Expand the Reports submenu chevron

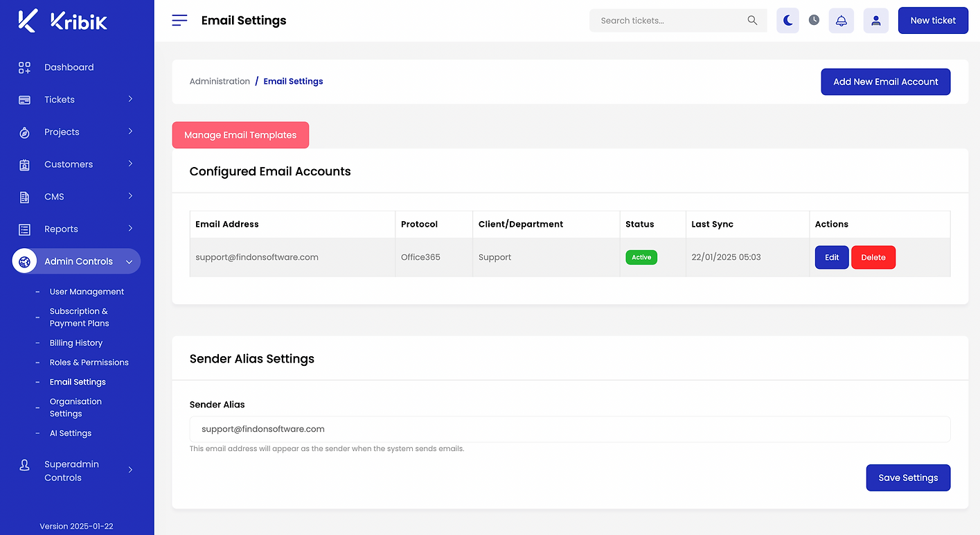130,229
